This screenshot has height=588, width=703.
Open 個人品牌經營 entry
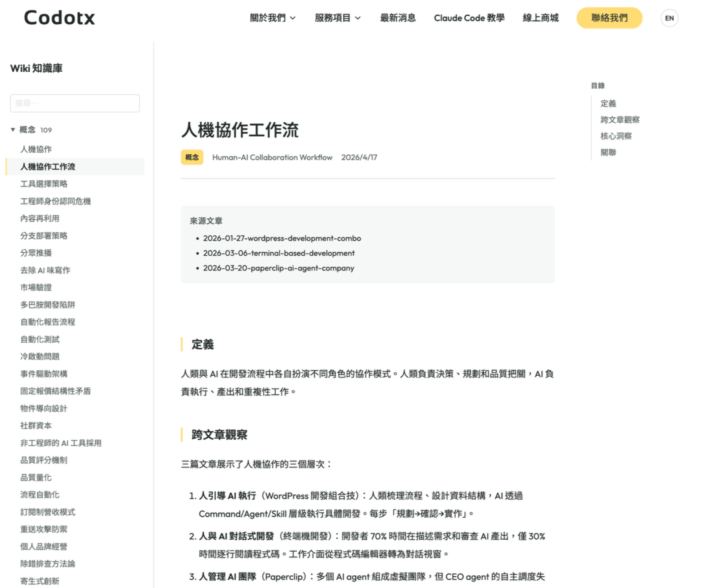(44, 547)
